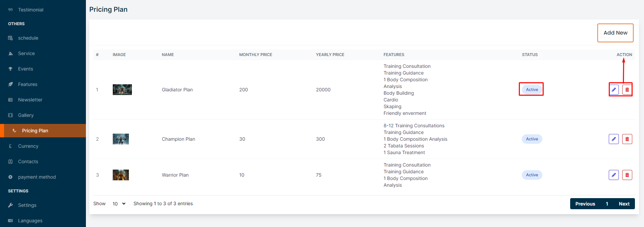Click the Settings wrench icon in sidebar
644x227 pixels.
point(10,205)
